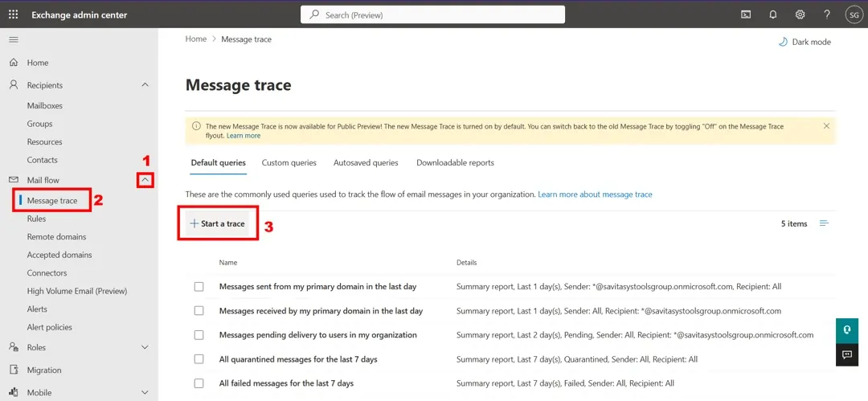The image size is (868, 401).
Task: Open Mailboxes under Recipients
Action: point(45,105)
